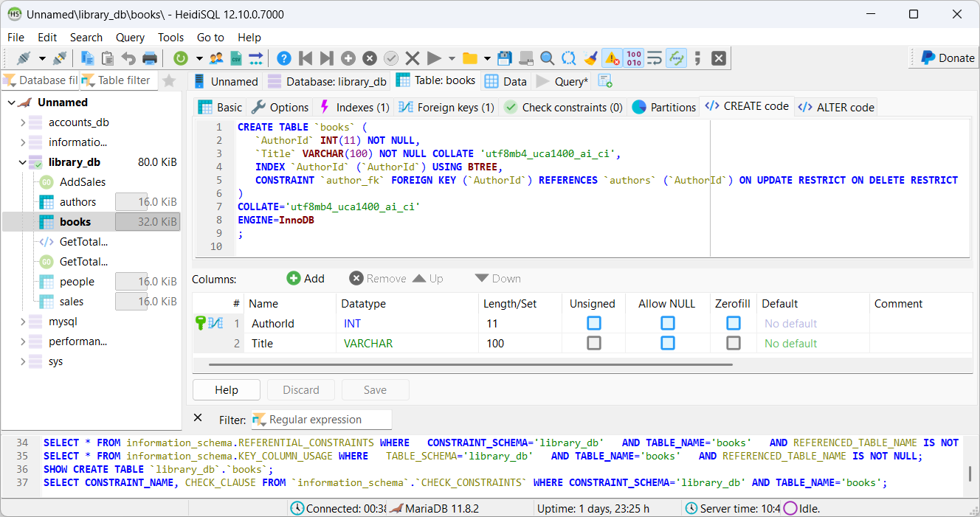Screen dimensions: 980x517
Task: Open the Tools menu
Action: pyautogui.click(x=170, y=37)
